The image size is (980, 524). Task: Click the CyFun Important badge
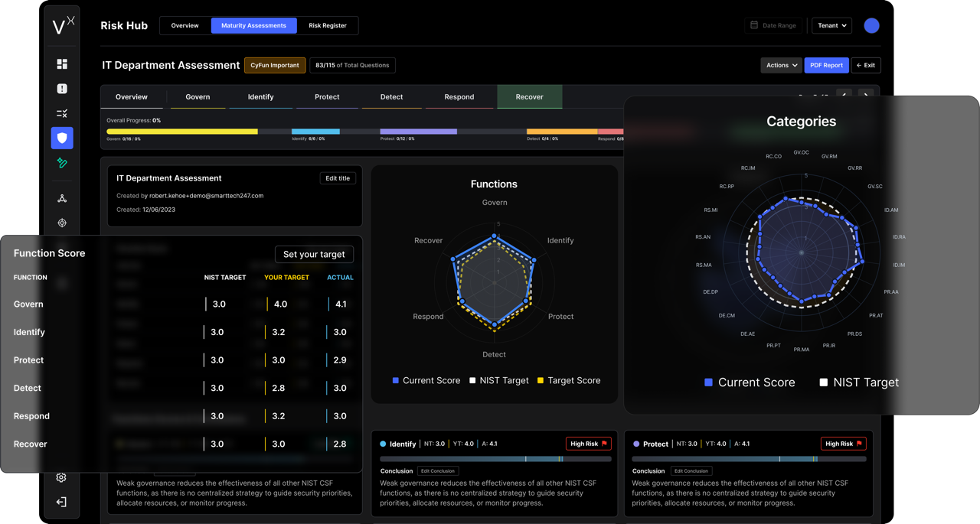point(275,65)
